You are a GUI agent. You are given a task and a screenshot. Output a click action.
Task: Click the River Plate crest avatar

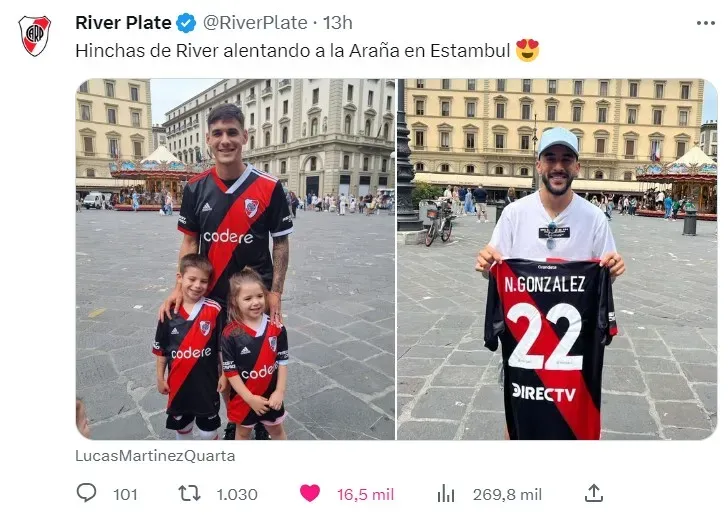tap(34, 36)
